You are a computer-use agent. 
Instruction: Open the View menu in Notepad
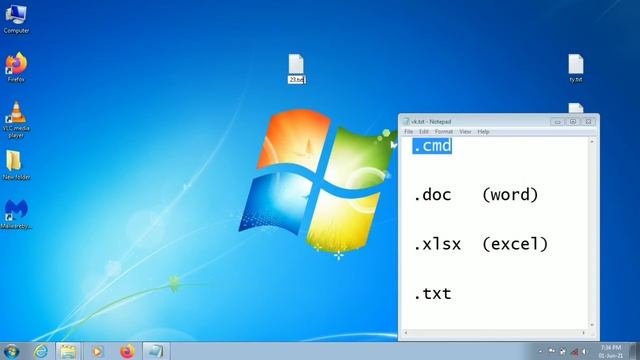tap(465, 132)
